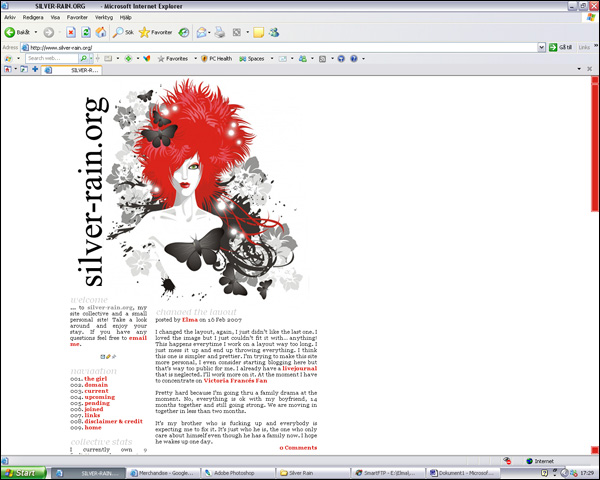Switch to Merchandise - Google taskbar window
Viewport: 600px width, 480px height.
(x=165, y=473)
